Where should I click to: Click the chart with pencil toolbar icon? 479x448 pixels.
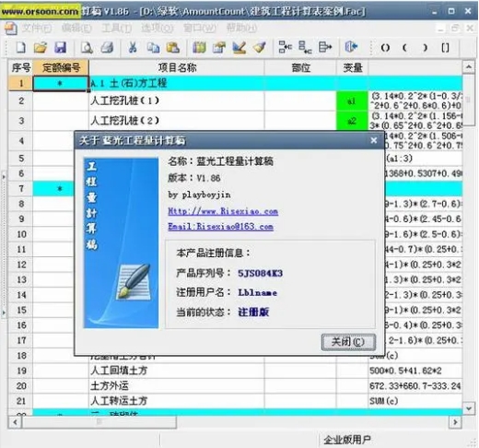pyautogui.click(x=239, y=48)
